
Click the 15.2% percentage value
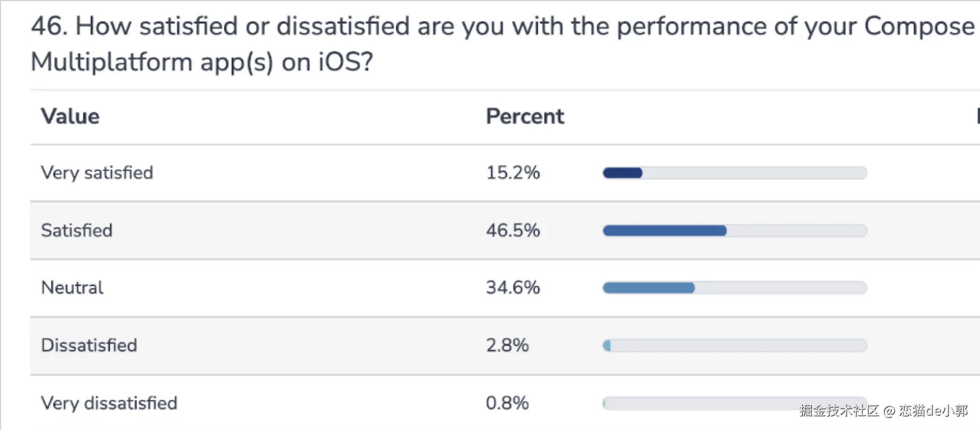512,173
